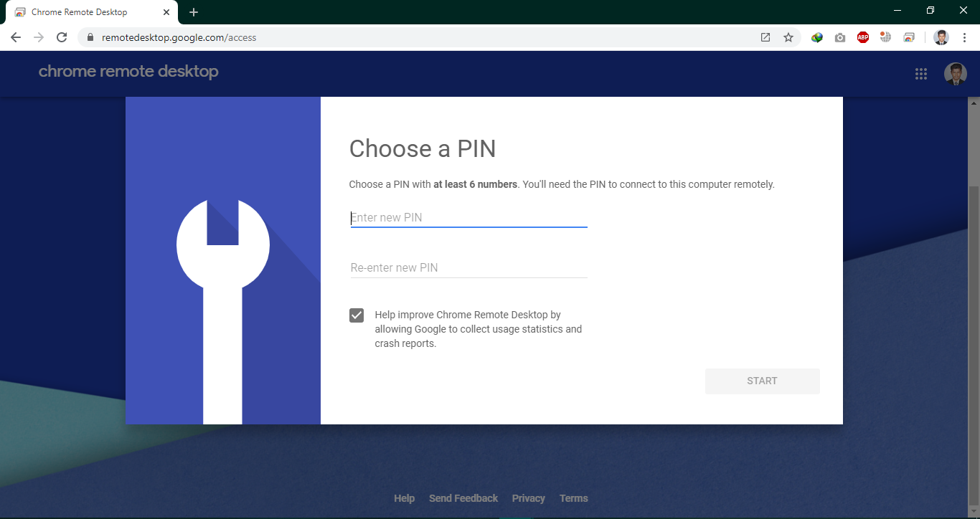980x519 pixels.
Task: Click the 'at least 6 numbers' text
Action: (475, 184)
